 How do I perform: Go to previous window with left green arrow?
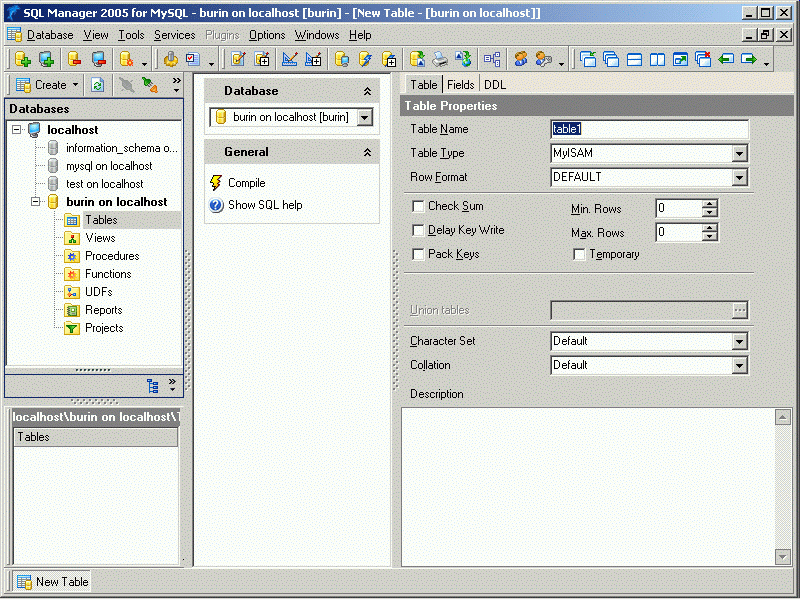(726, 59)
